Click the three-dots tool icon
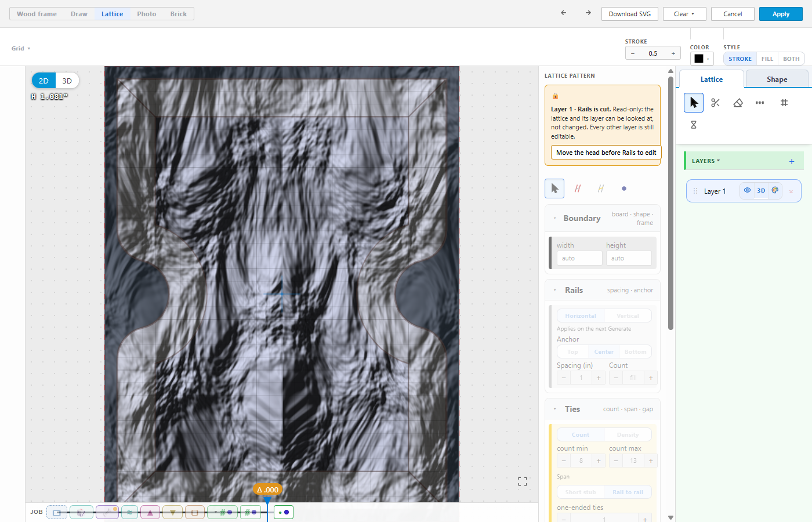The image size is (812, 522). click(x=760, y=103)
